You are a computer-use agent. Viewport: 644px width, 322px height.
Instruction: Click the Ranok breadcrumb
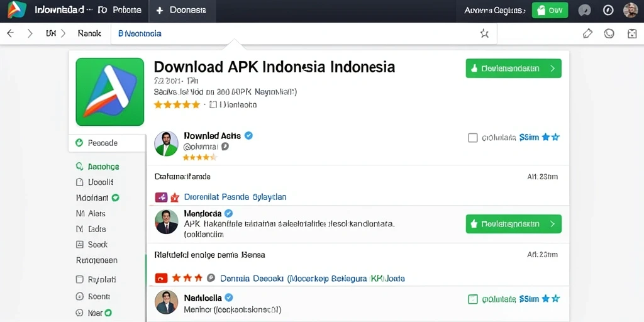click(89, 34)
